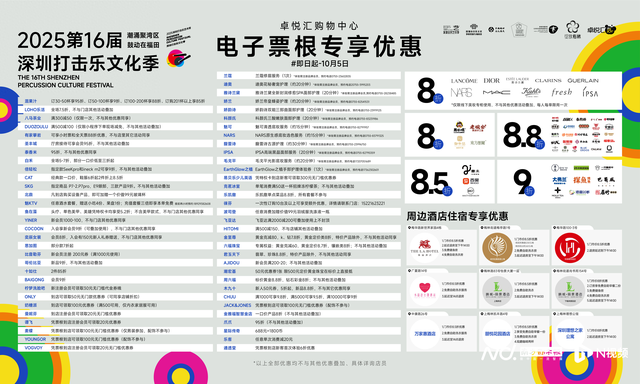Click the date text #即日起-10月5日
640x384 pixels.
click(x=319, y=64)
